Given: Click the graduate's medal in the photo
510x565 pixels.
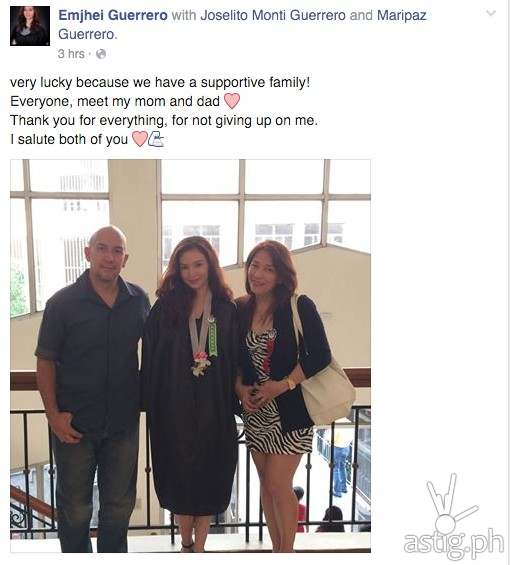Looking at the screenshot, I should 201,365.
